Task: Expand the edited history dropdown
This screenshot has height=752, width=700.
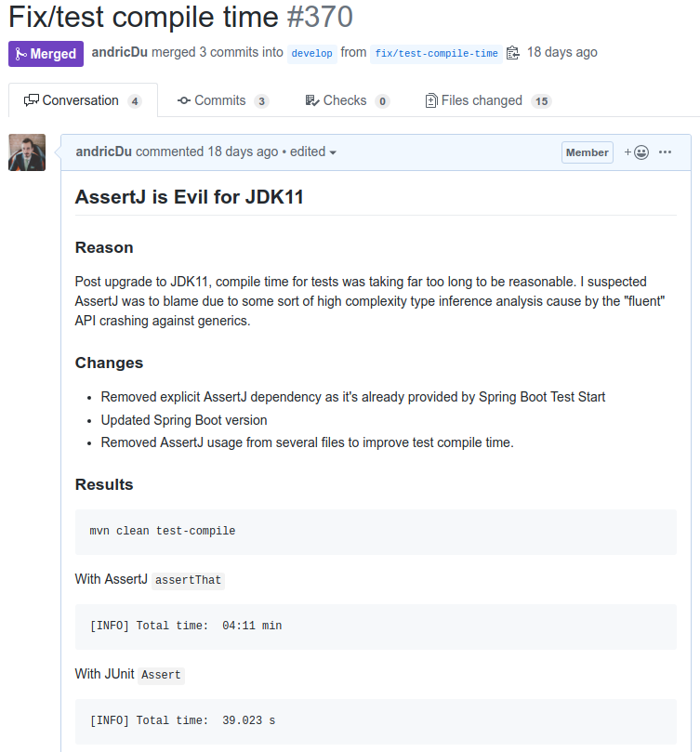Action: [x=313, y=152]
